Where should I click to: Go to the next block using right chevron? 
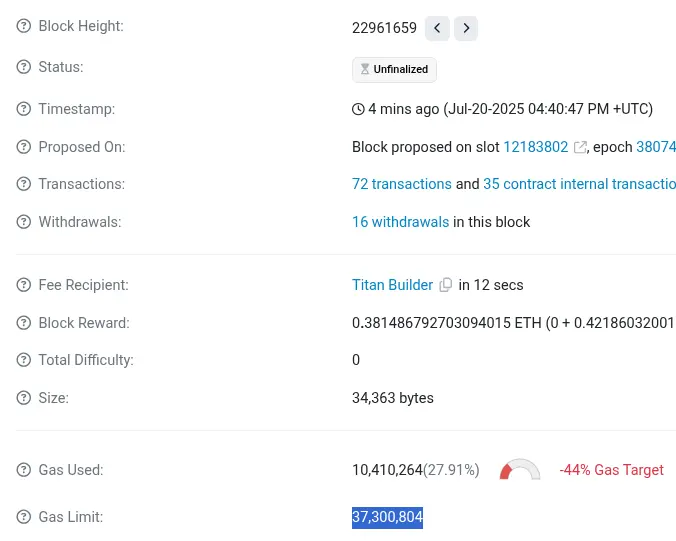(466, 28)
